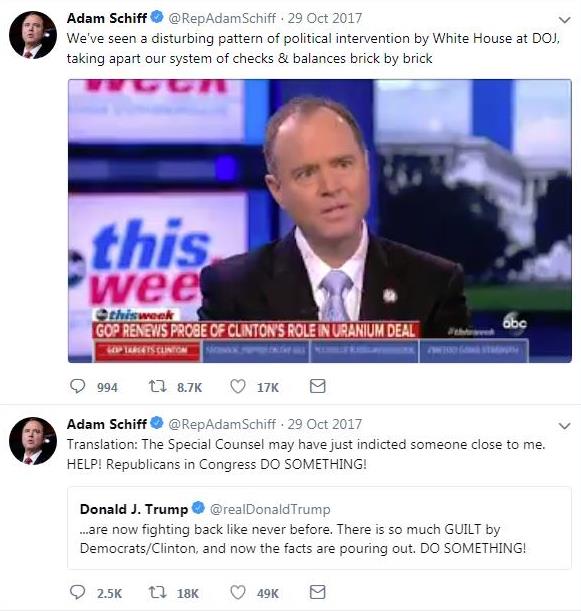
Task: Expand the first tweet's options chevron
Action: (564, 19)
